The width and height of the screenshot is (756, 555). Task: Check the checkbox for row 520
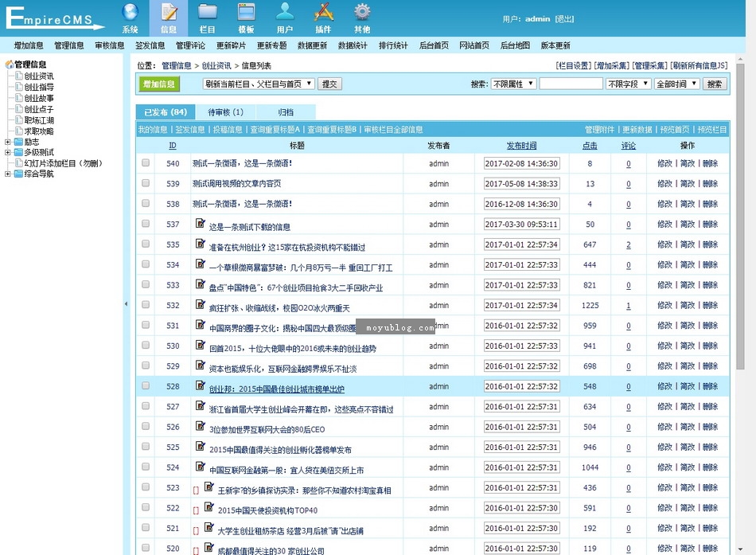click(146, 549)
